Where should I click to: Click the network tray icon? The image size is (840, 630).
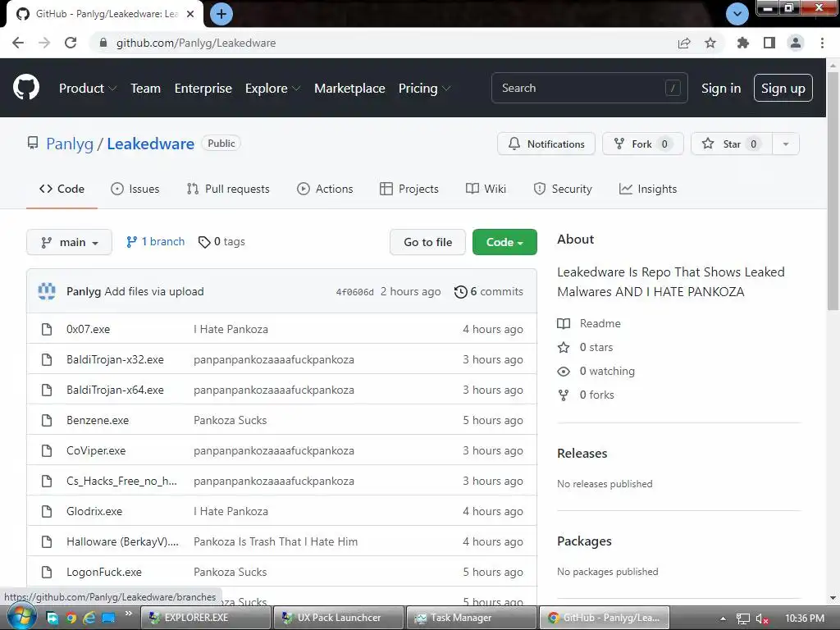click(742, 619)
